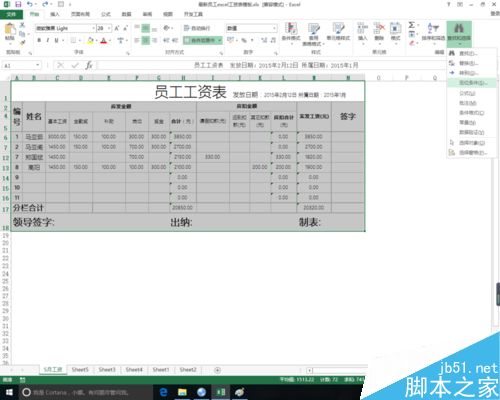Switch to Sheet5 worksheet tab

[80, 370]
